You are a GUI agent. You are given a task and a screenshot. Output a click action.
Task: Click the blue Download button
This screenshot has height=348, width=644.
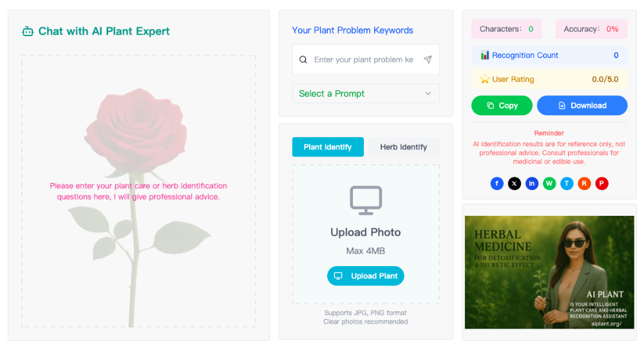coord(582,106)
